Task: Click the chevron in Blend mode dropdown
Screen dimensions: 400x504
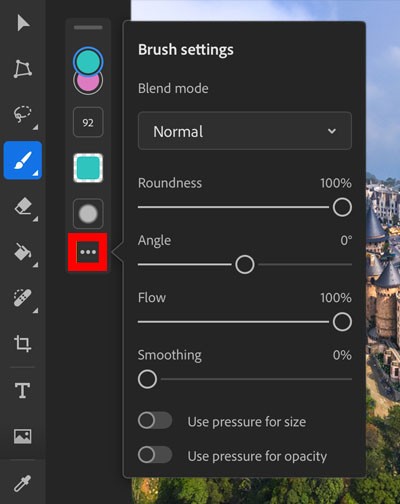Action: (332, 131)
